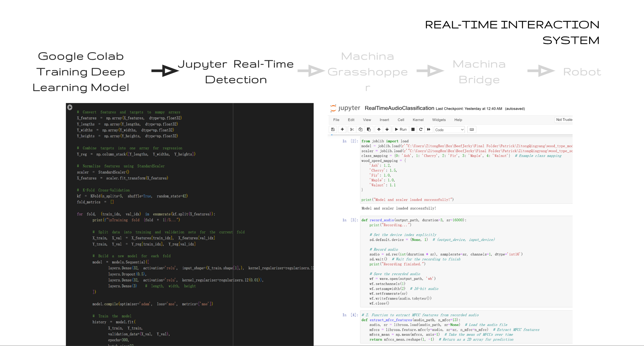The image size is (644, 346).
Task: Click the 'K-Fold Cross-Validation' comment in Colab
Action: tap(103, 190)
